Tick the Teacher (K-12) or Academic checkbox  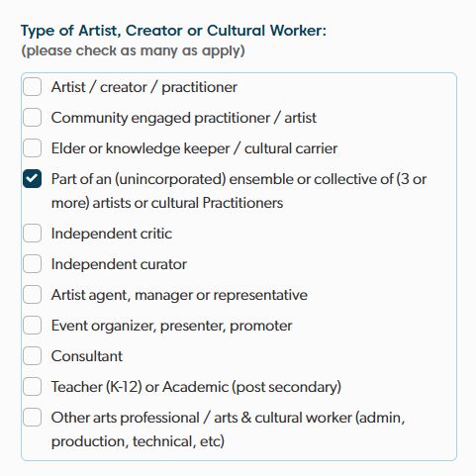[32, 387]
